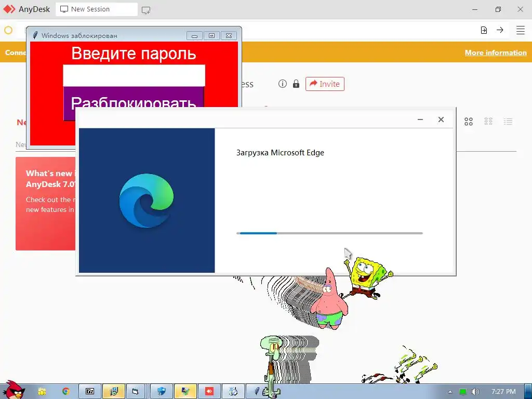
Task: Open the yellow flower folder taskbar icon
Action: pos(42,392)
